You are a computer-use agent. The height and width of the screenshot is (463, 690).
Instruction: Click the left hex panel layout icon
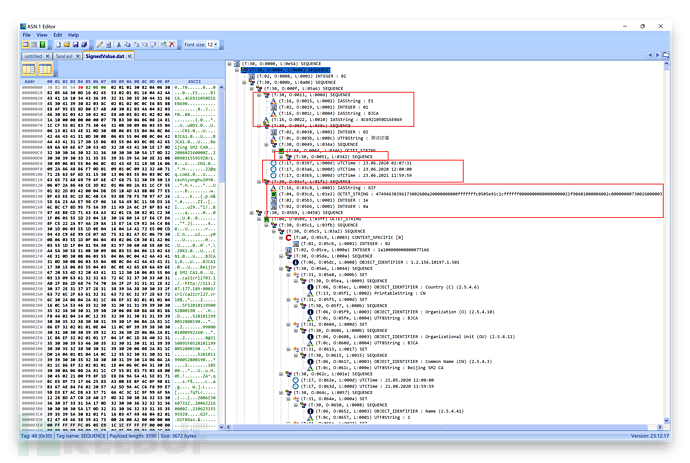coord(28,69)
